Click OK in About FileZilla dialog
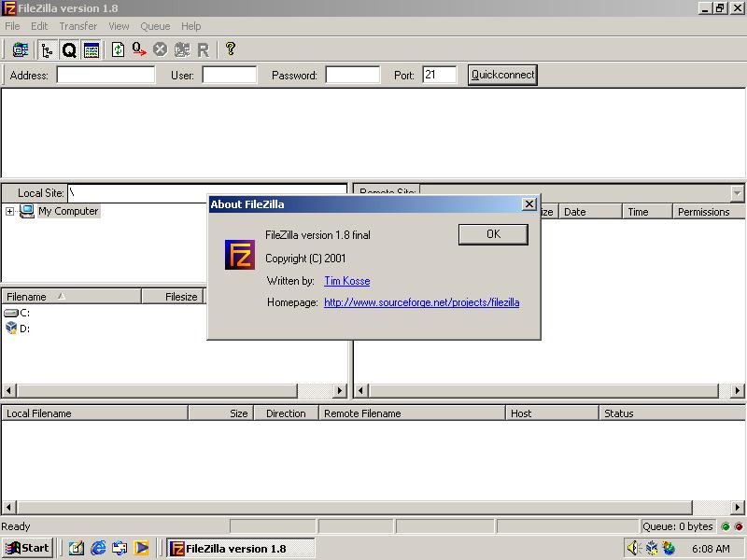This screenshot has width=747, height=560. tap(493, 234)
